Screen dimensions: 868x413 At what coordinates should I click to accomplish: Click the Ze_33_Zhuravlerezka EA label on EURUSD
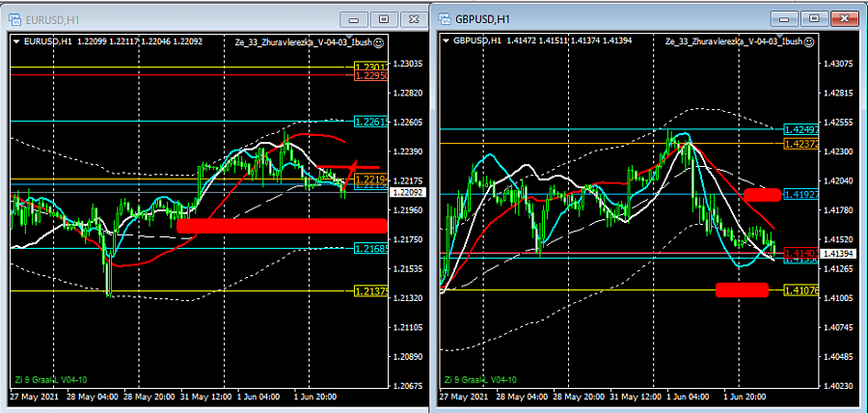301,42
